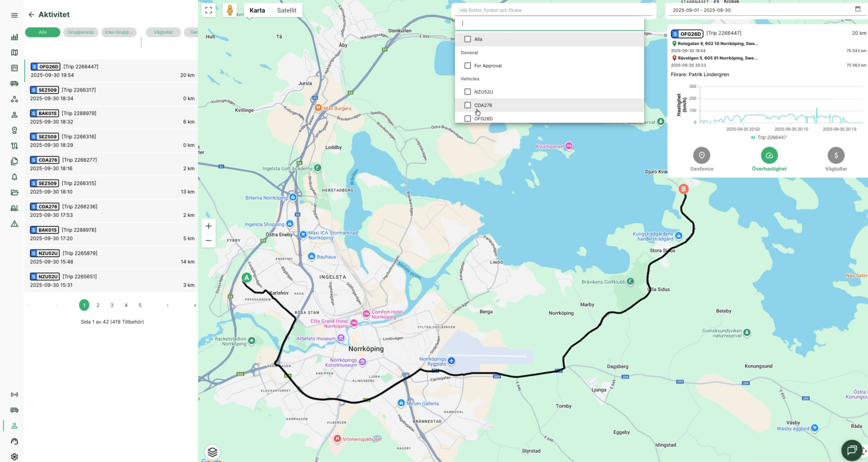
Task: Open the map icon in left sidebar
Action: pyautogui.click(x=14, y=53)
